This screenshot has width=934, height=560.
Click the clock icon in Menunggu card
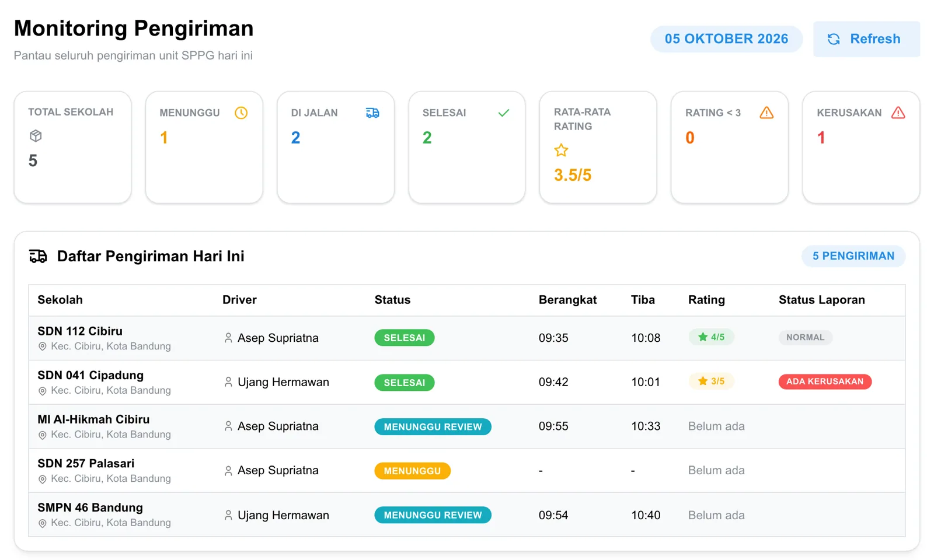coord(241,113)
